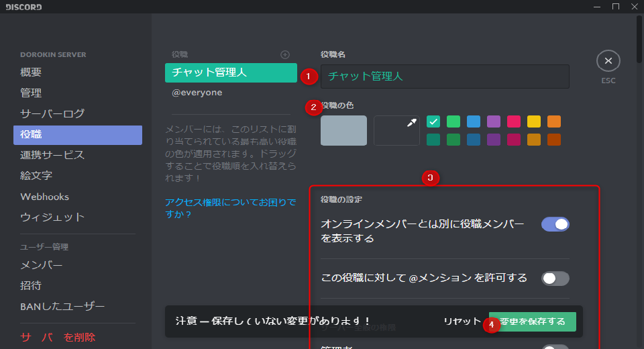Close settings with the ESC circle icon
Viewport: 644px width, 349px height.
tap(608, 61)
